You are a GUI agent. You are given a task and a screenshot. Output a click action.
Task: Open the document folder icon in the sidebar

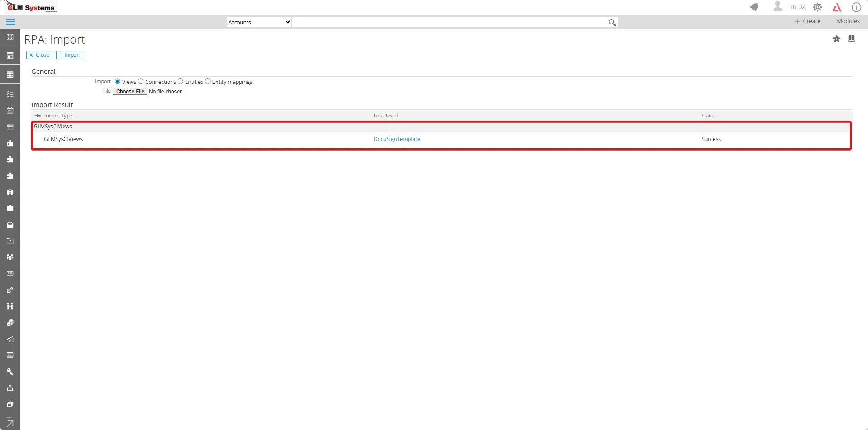(x=10, y=241)
